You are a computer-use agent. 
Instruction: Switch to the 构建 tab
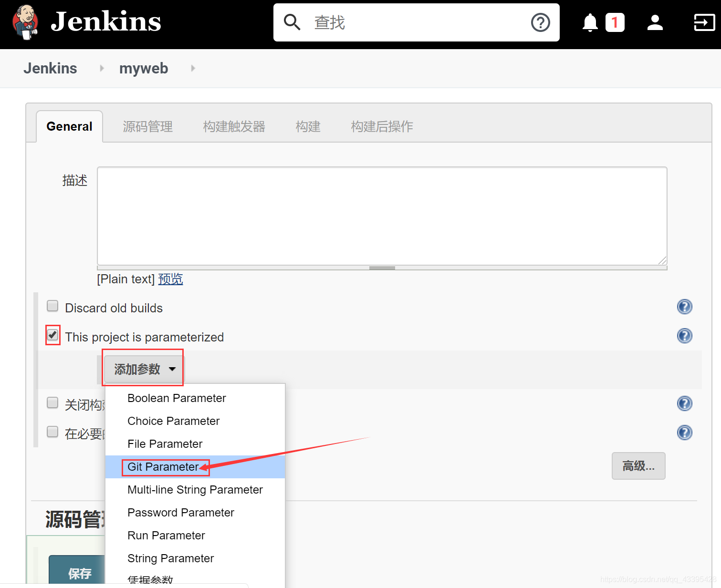[x=308, y=126]
